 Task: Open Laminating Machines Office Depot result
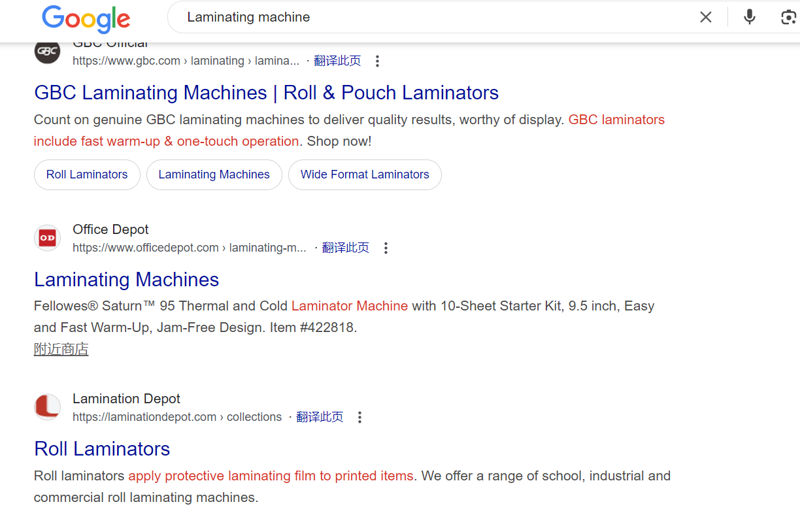tap(126, 280)
